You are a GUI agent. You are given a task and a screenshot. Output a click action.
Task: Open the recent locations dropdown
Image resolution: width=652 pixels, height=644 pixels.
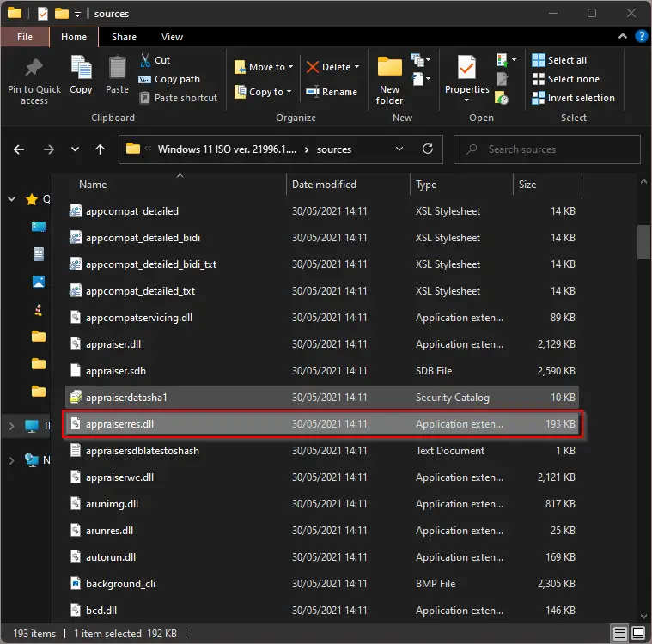75,149
